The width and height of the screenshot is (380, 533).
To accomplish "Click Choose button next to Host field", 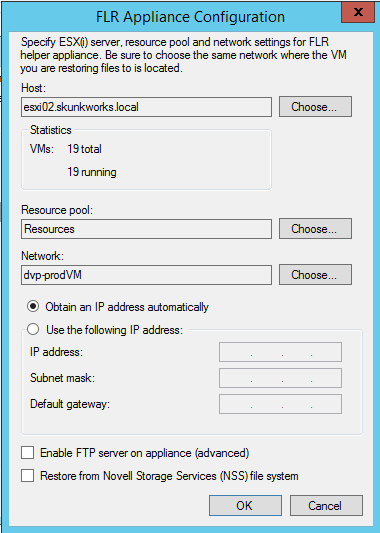I will pos(315,107).
